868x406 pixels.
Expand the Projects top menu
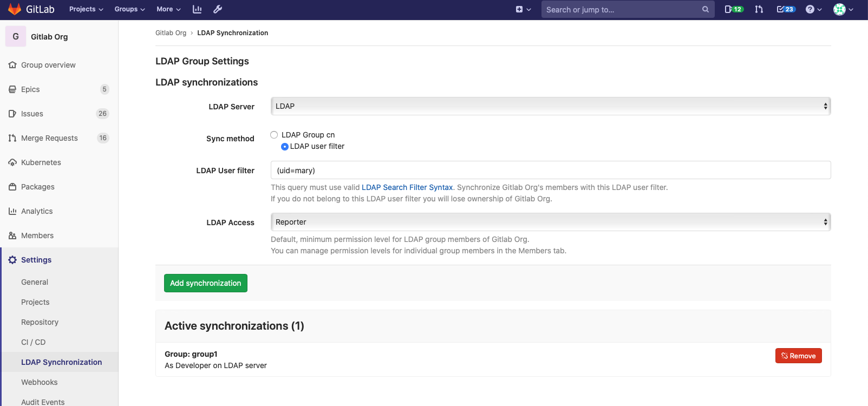point(86,9)
